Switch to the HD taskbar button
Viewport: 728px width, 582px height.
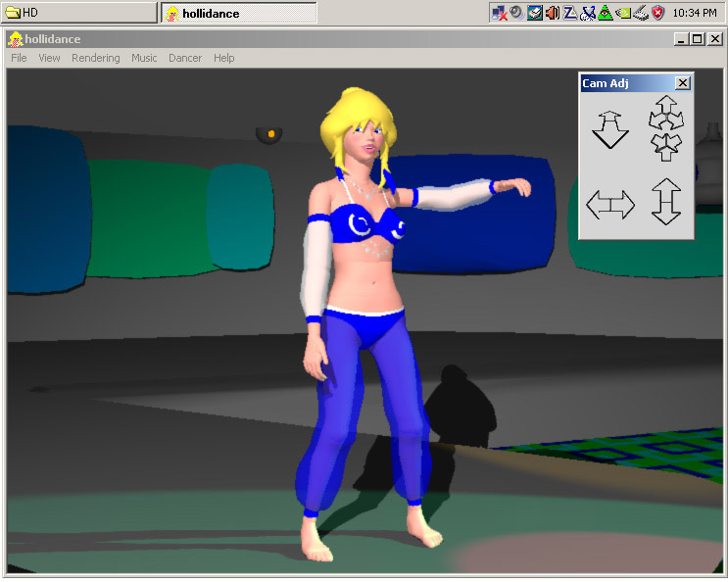pos(79,13)
